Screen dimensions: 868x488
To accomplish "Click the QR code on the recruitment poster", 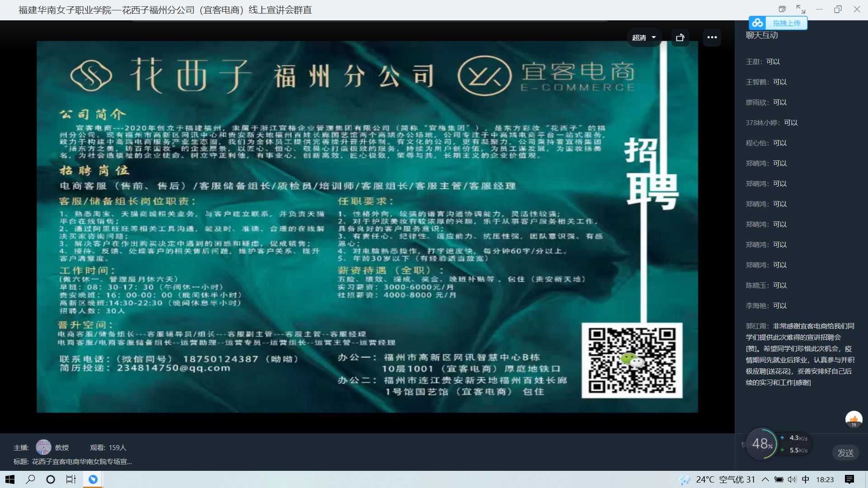I will pyautogui.click(x=632, y=360).
